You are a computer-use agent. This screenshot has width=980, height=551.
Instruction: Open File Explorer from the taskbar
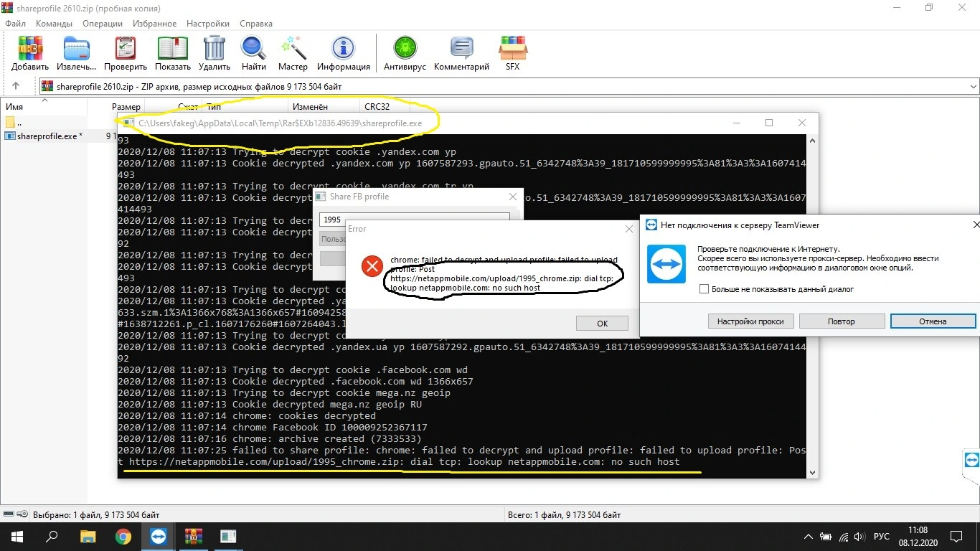coord(88,537)
